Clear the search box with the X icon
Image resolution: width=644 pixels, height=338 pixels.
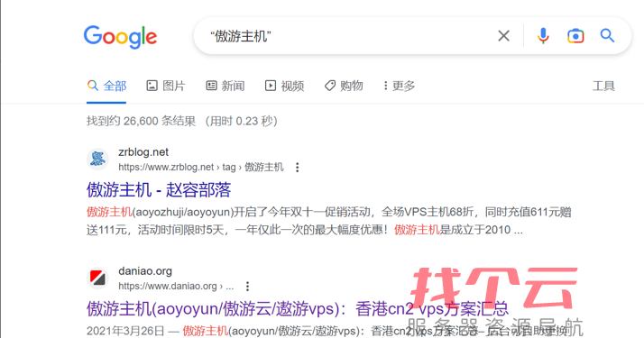pos(503,36)
